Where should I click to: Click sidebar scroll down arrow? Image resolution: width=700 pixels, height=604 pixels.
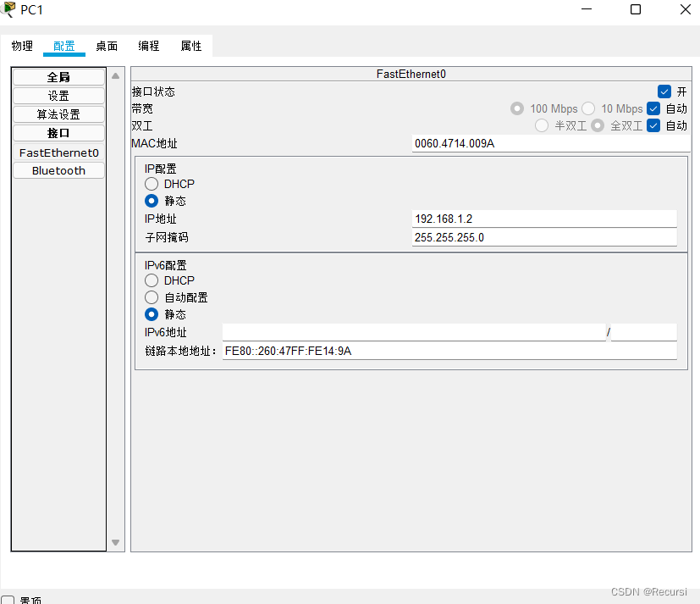pyautogui.click(x=116, y=542)
